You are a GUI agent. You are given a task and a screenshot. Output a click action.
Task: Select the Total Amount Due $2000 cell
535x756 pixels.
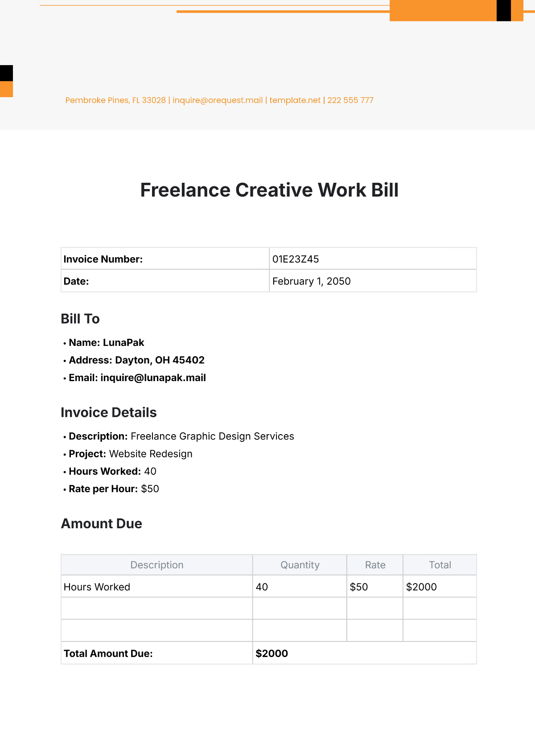coord(365,653)
